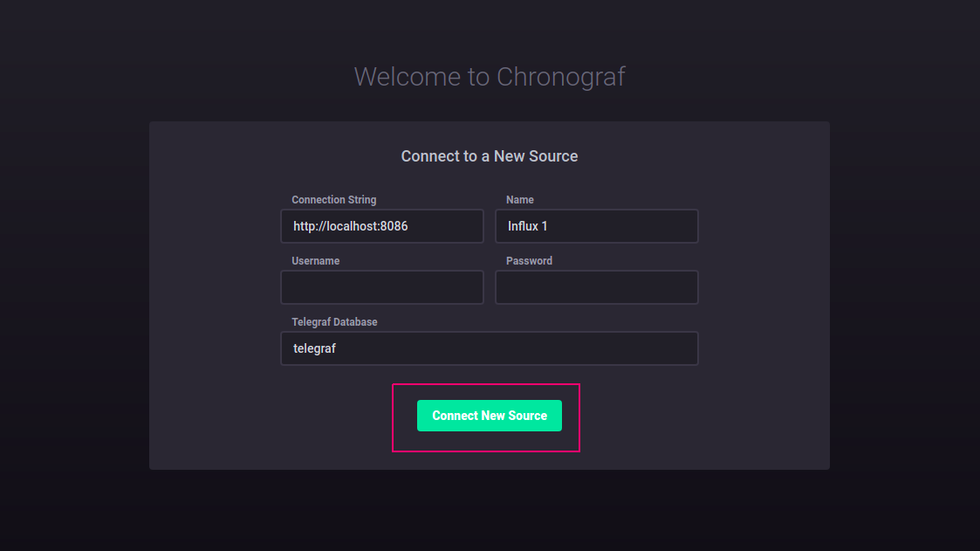Click the Connection String label
980x551 pixels.
pyautogui.click(x=333, y=199)
